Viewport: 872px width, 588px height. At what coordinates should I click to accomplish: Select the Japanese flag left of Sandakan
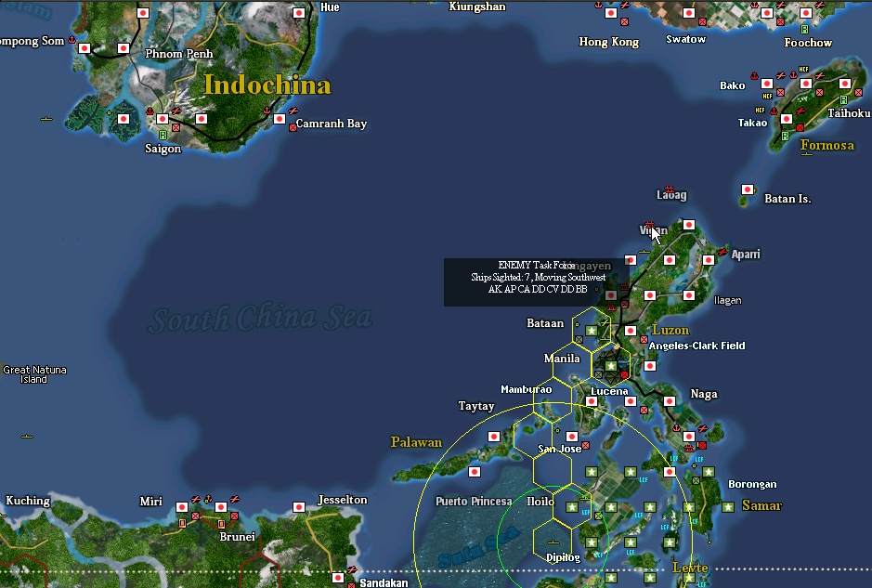pyautogui.click(x=338, y=578)
